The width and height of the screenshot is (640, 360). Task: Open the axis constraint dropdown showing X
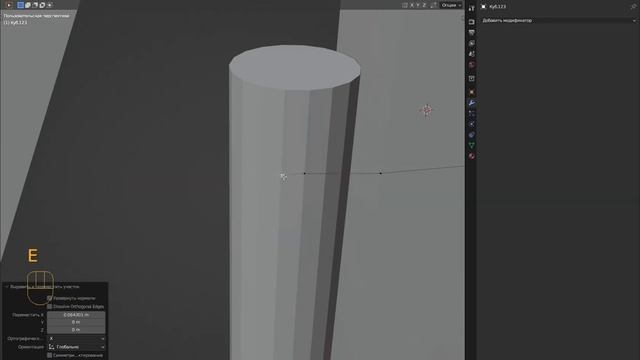76,338
